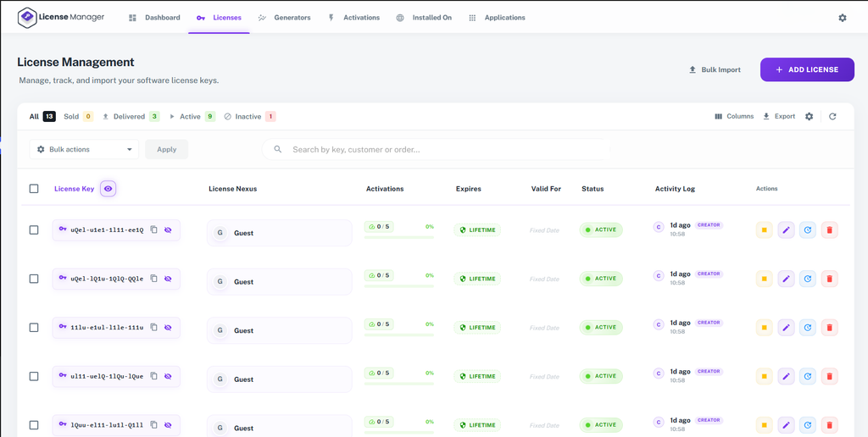Click blue renew icon for uQel-u1e1-1l11-ee1Q
The image size is (868, 437).
(807, 230)
